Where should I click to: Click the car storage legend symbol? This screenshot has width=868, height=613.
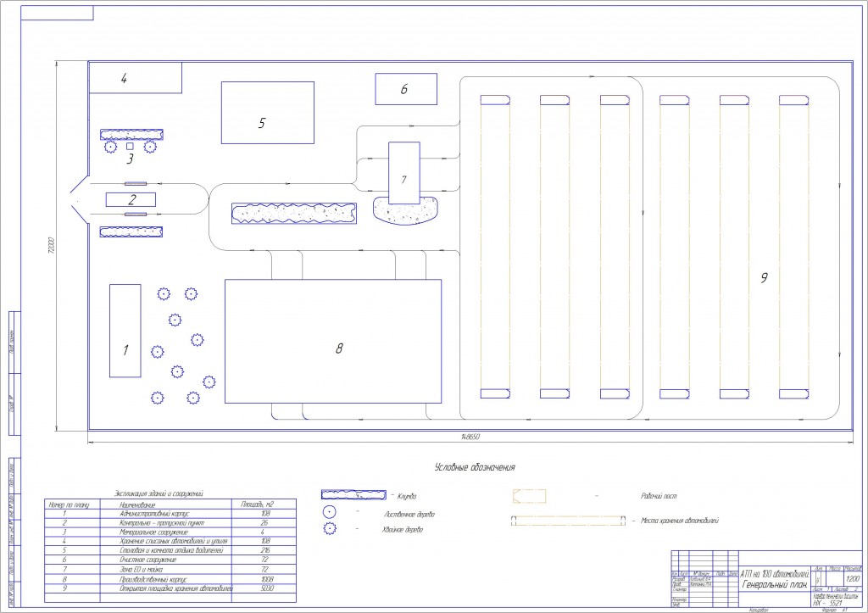568,521
